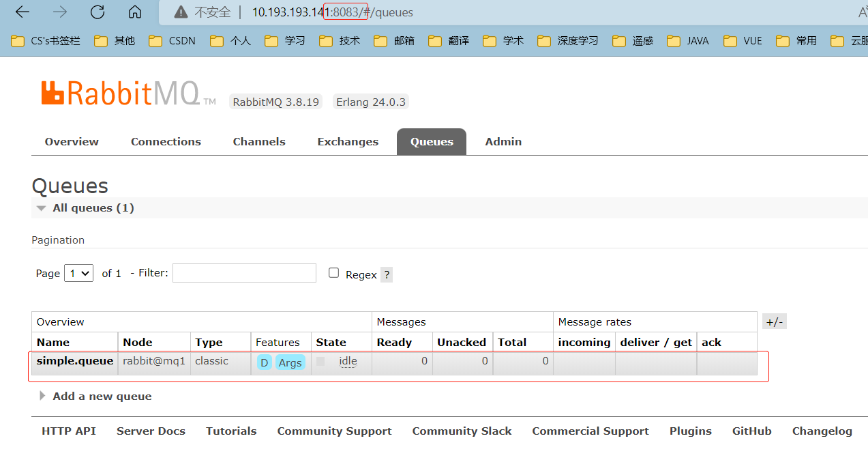This screenshot has width=868, height=475.
Task: Open the 学术 bookmark folder
Action: [503, 41]
